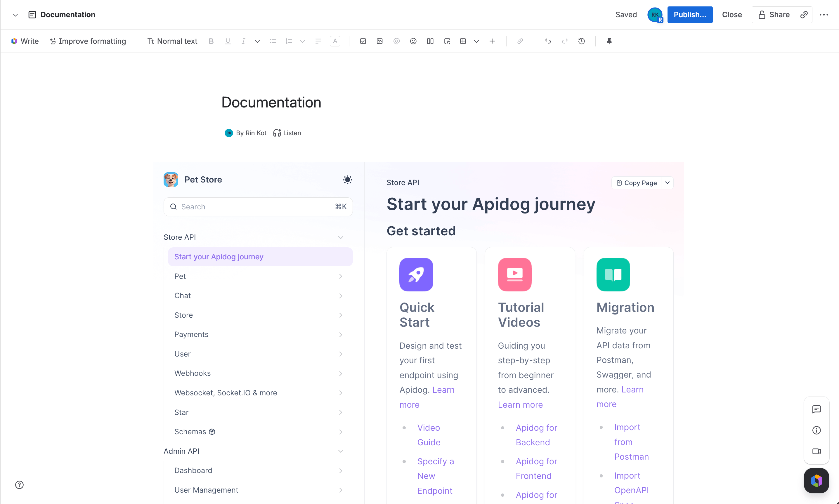Click the Copy Page button

tap(637, 183)
